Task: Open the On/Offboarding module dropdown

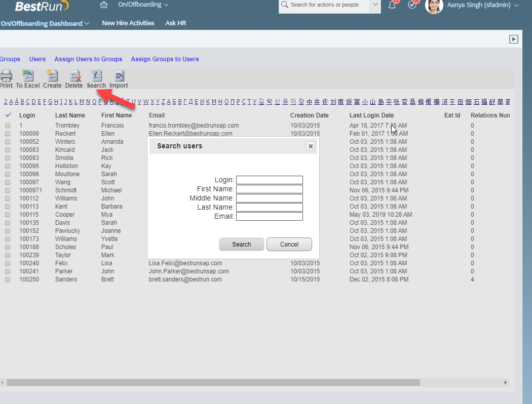Action: click(143, 5)
